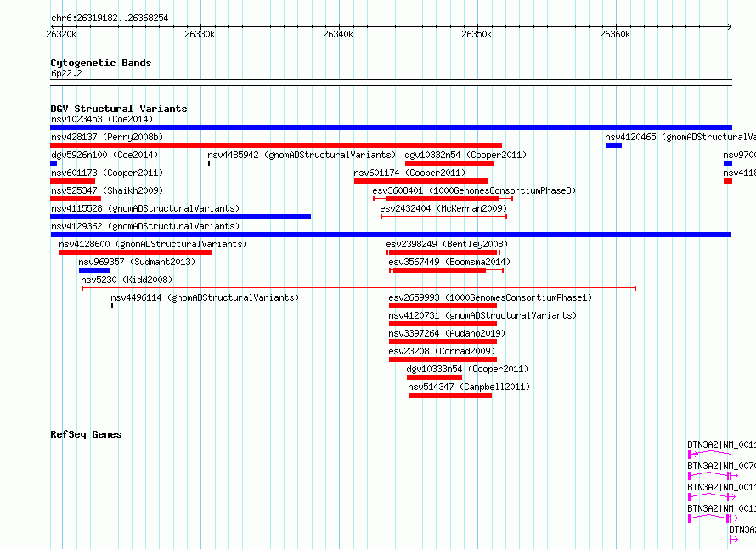Open nsv601174 (Cooper2011) label
The width and height of the screenshot is (756, 549).
click(x=409, y=173)
